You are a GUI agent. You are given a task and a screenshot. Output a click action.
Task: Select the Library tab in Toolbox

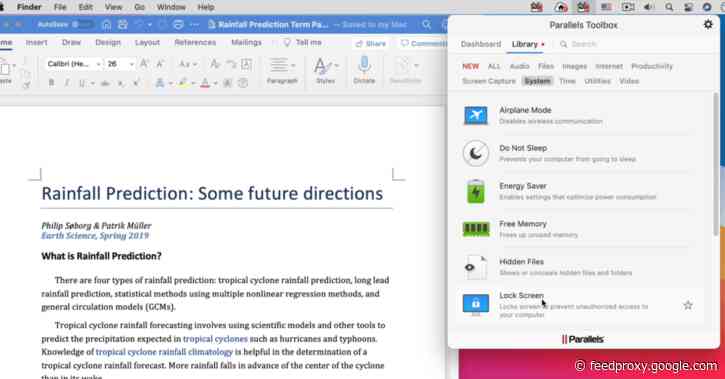524,44
